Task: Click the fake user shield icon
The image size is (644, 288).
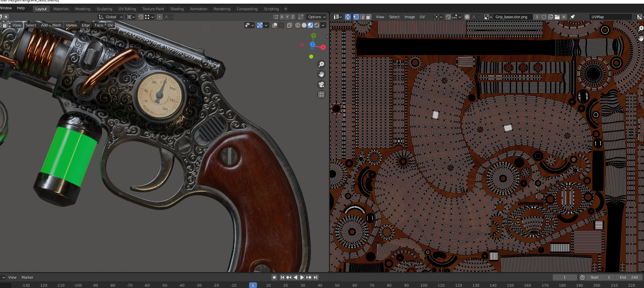Action: 544,17
